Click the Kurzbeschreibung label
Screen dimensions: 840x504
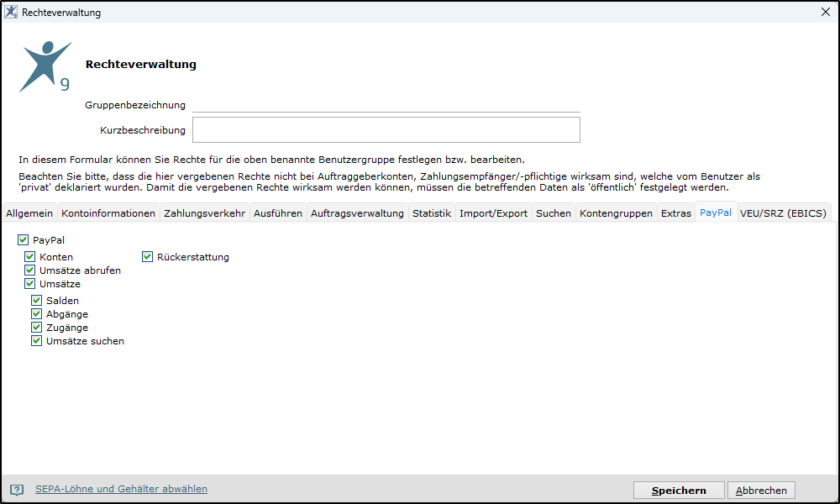pyautogui.click(x=143, y=130)
